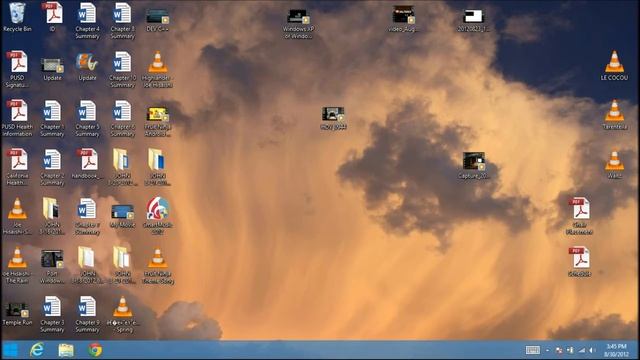Open Chapter 4 Summary Word document

tap(87, 20)
